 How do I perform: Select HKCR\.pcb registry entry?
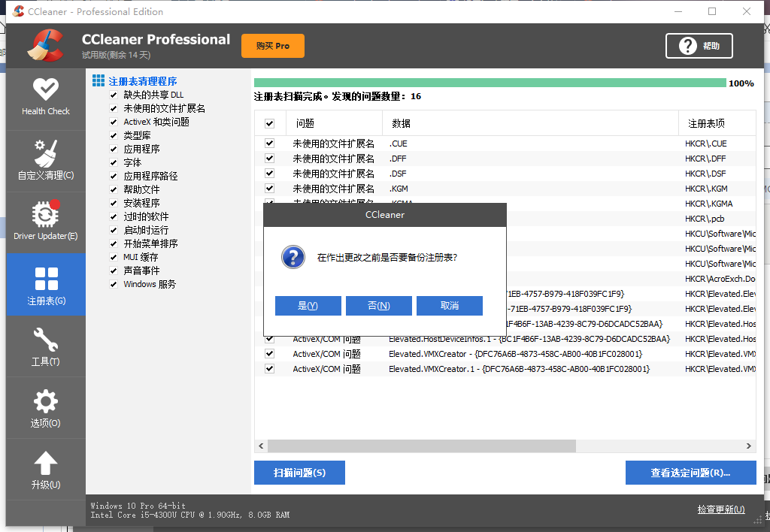coord(705,219)
